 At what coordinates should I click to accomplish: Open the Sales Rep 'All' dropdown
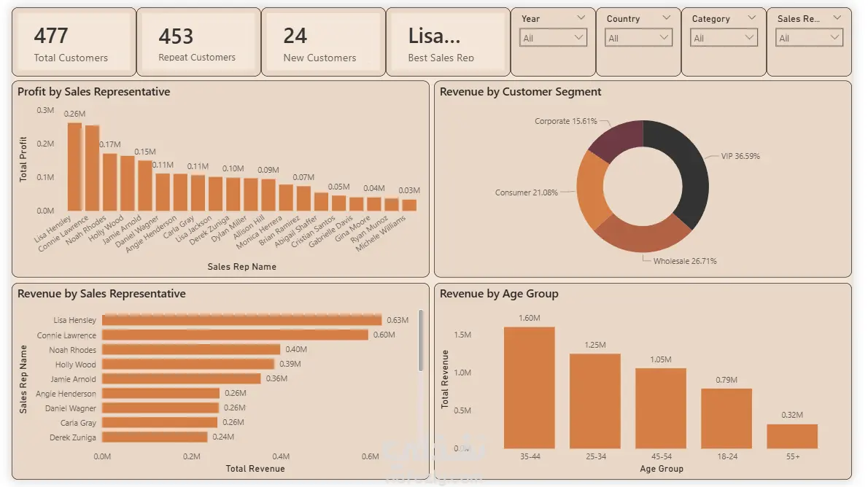tap(809, 38)
